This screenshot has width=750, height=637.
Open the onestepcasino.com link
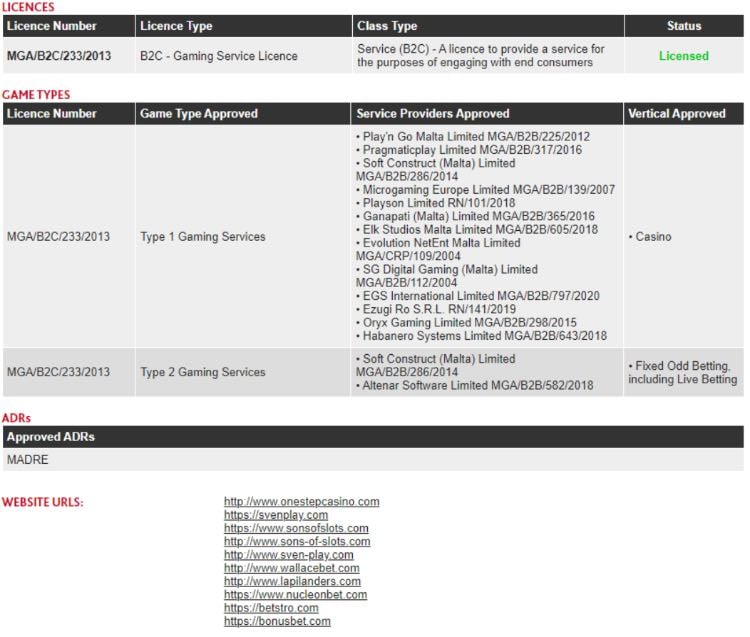[301, 502]
